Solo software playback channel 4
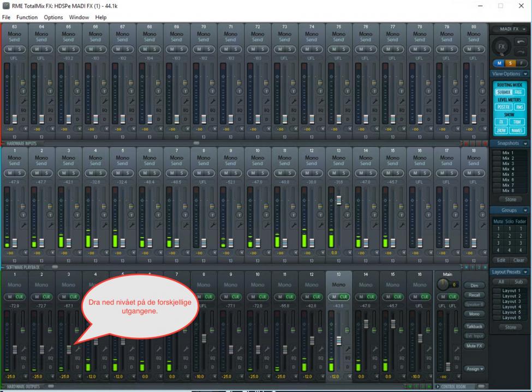The height and width of the screenshot is (392, 532). tap(100, 173)
